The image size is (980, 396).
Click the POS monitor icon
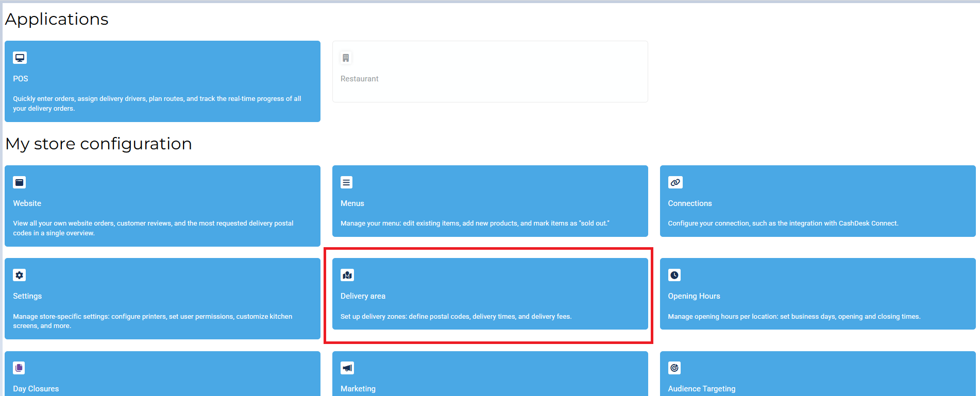20,58
